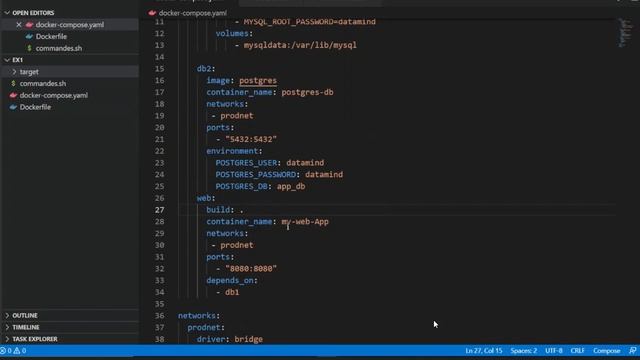The width and height of the screenshot is (640, 360).
Task: Click shell icon of commandes.sh in EX1 folder
Action: click(13, 84)
